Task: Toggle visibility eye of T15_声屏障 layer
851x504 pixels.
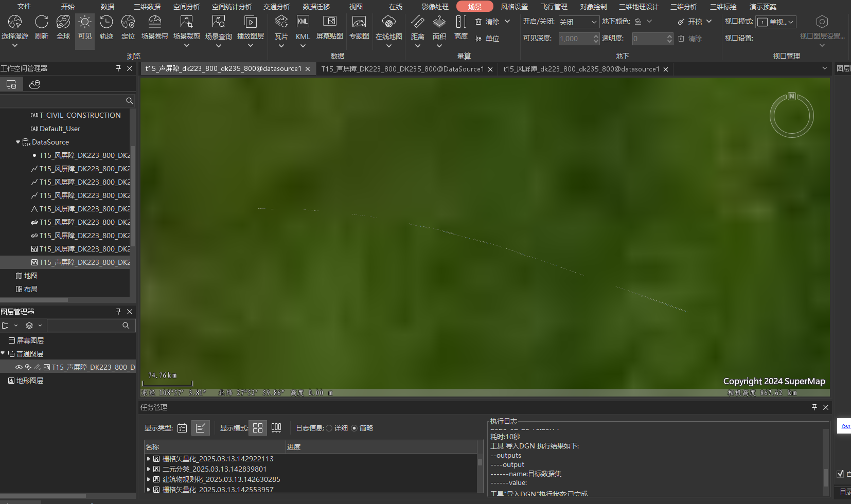Action: point(19,367)
